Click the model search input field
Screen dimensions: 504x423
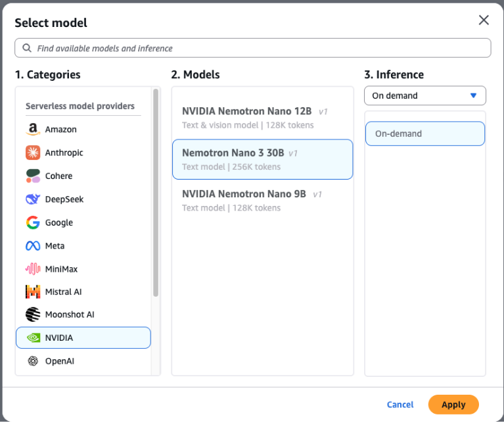coord(252,48)
